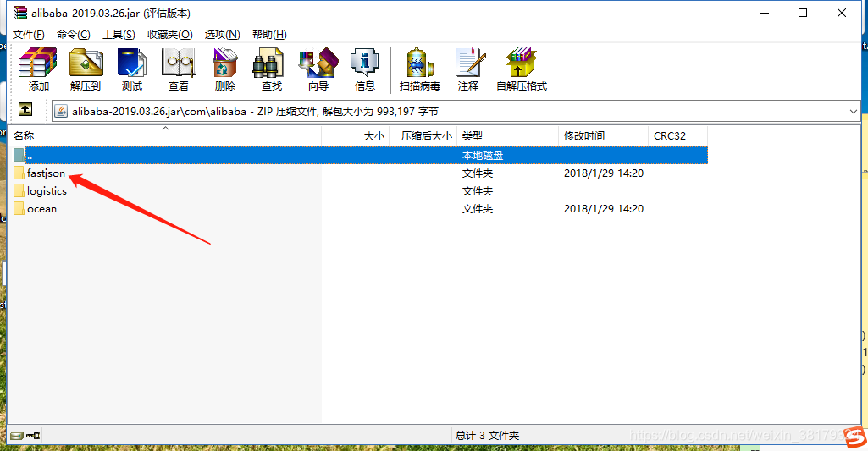The image size is (868, 451).
Task: Minimize the WinRAR window
Action: [x=765, y=13]
